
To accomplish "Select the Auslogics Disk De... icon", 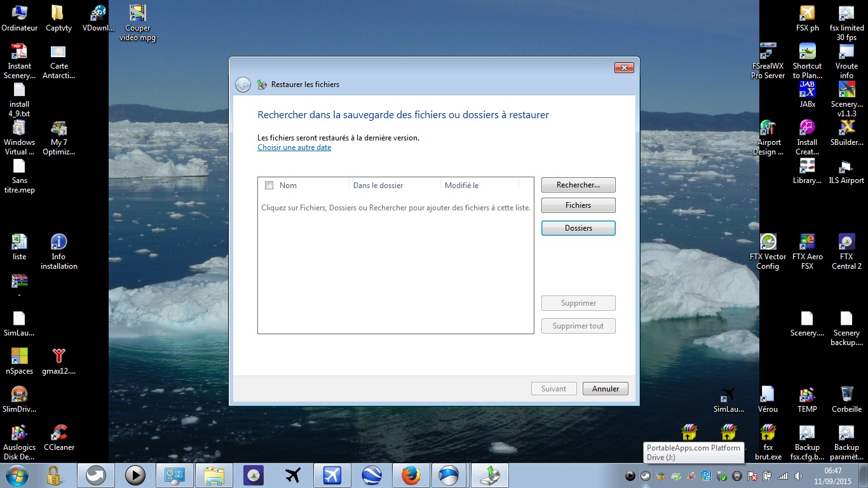I will (20, 442).
